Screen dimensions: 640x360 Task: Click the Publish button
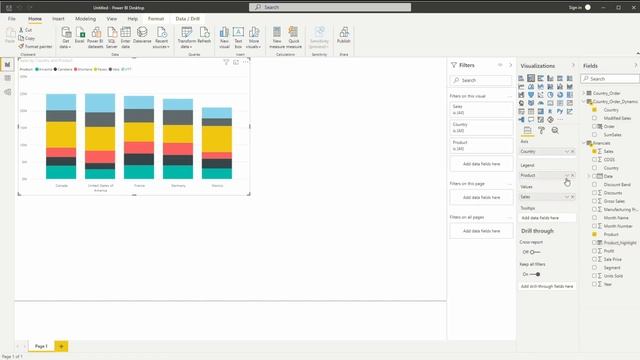[x=344, y=36]
